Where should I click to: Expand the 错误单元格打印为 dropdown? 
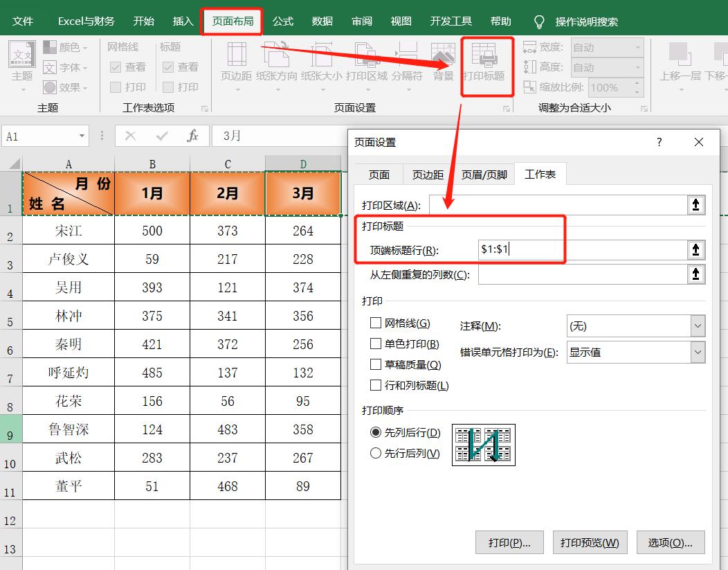tap(635, 353)
